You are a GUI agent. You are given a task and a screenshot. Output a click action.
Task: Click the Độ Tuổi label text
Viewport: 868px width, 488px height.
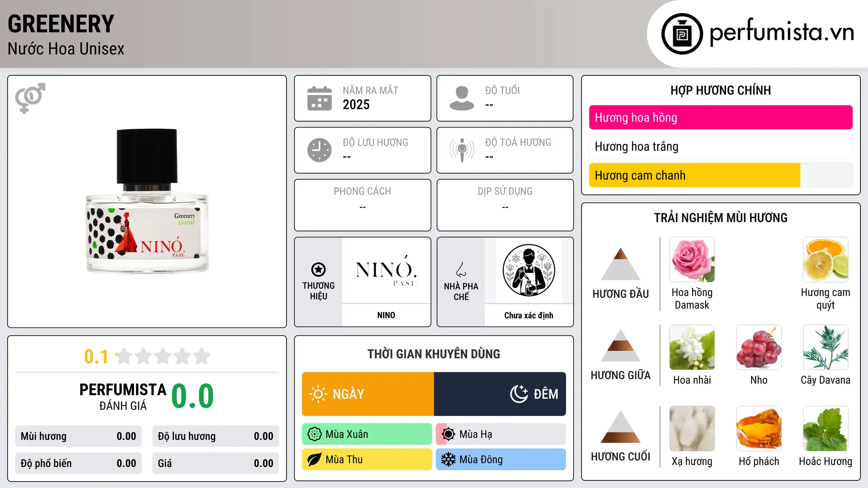pyautogui.click(x=502, y=90)
